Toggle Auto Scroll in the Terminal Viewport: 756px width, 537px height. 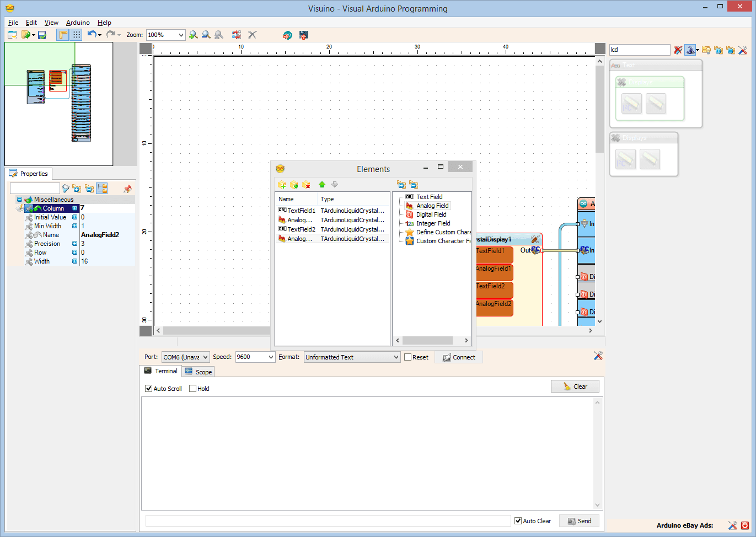(148, 388)
